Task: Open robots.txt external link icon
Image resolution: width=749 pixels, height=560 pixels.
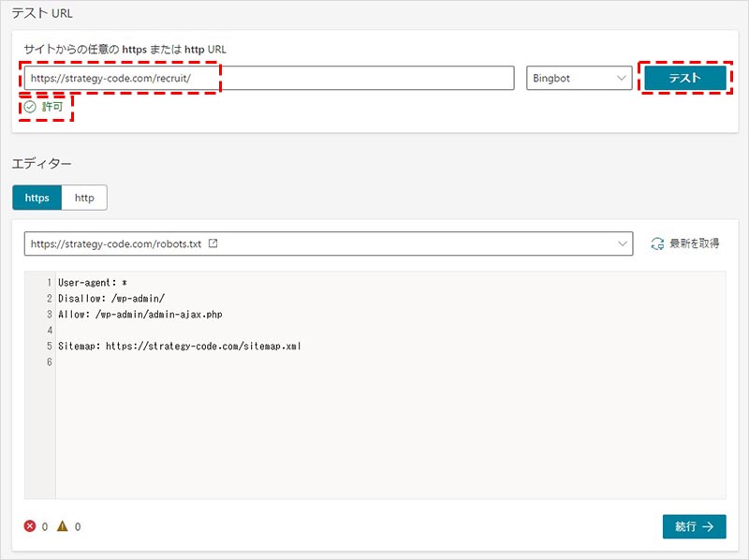Action: tap(213, 243)
